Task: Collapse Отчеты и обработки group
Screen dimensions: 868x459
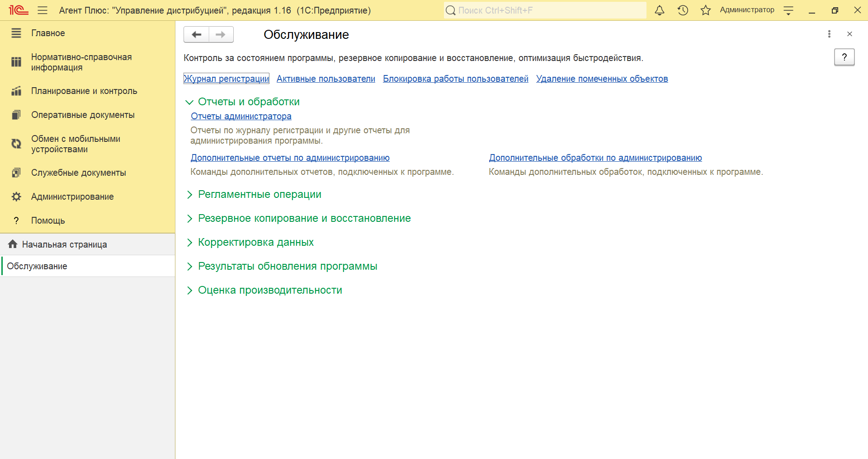Action: point(243,102)
